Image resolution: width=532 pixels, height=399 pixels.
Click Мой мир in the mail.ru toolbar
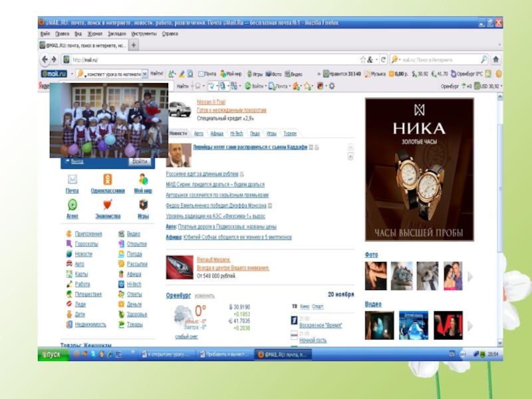[231, 74]
